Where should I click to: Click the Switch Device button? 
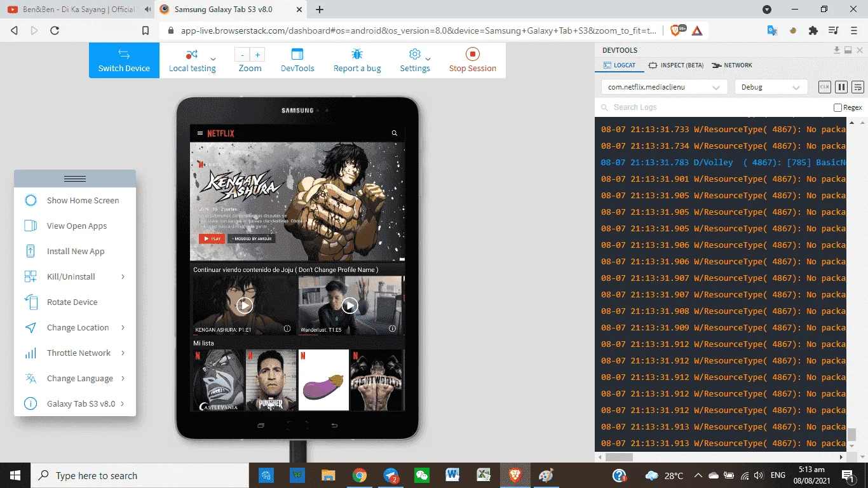coord(124,60)
